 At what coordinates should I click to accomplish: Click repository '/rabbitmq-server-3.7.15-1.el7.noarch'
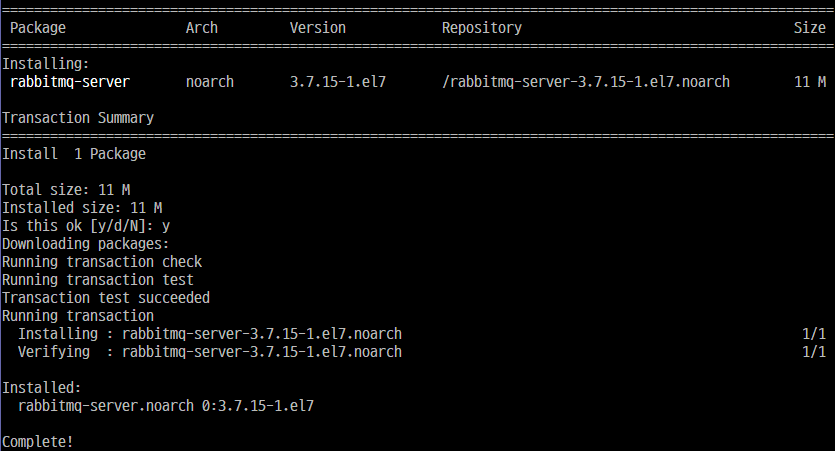click(x=586, y=82)
